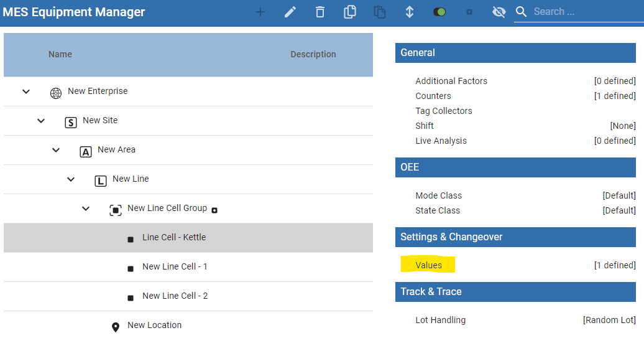Click the copy icon in toolbar
Image resolution: width=644 pixels, height=338 pixels.
pyautogui.click(x=350, y=12)
